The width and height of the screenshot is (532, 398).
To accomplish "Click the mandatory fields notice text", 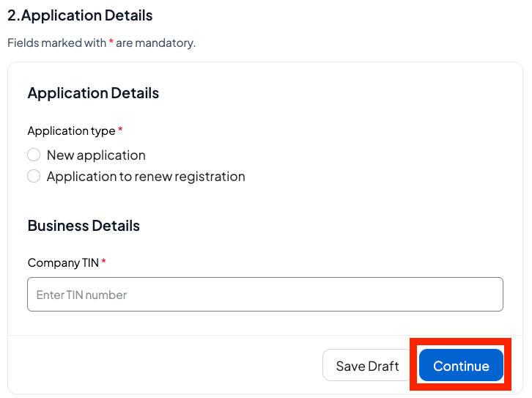I will tap(101, 43).
